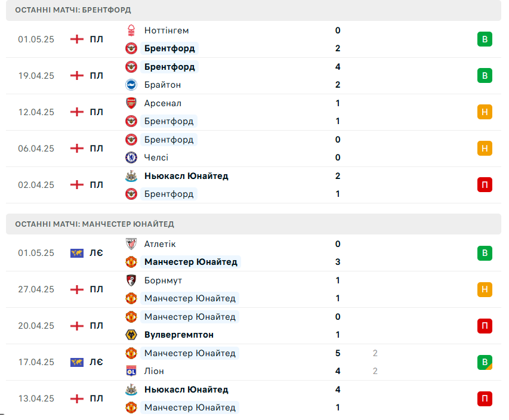Open the green В badge for Nottingham match
The height and width of the screenshot is (420, 509).
point(485,39)
